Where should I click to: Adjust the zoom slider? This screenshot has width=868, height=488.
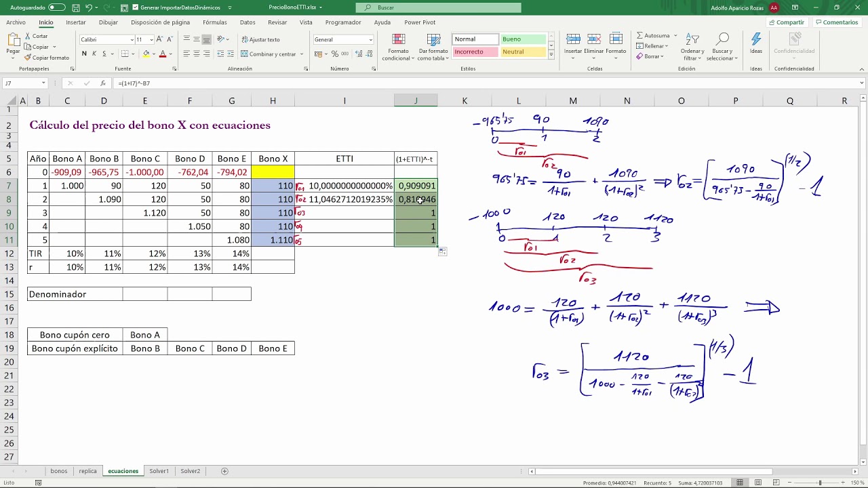[820, 483]
